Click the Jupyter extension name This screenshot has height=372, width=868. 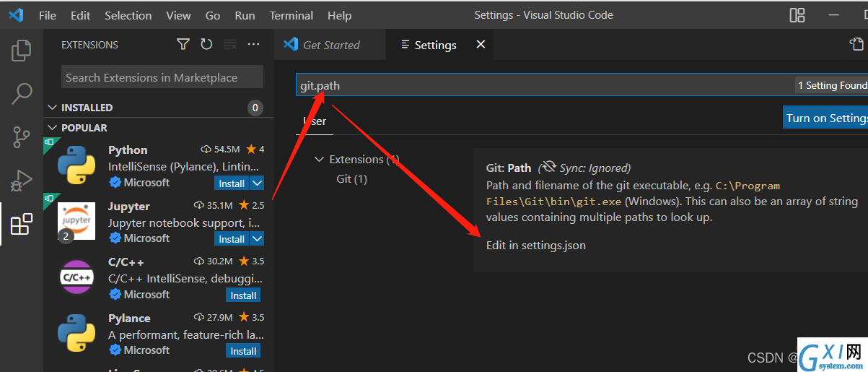coord(129,206)
